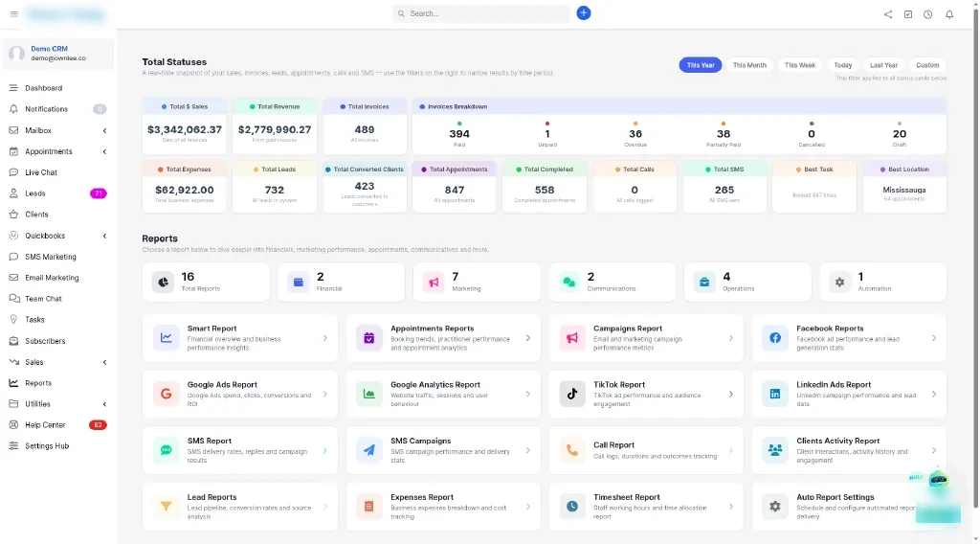Click the Appointments Reports calendar icon
This screenshot has width=980, height=544.
[369, 338]
